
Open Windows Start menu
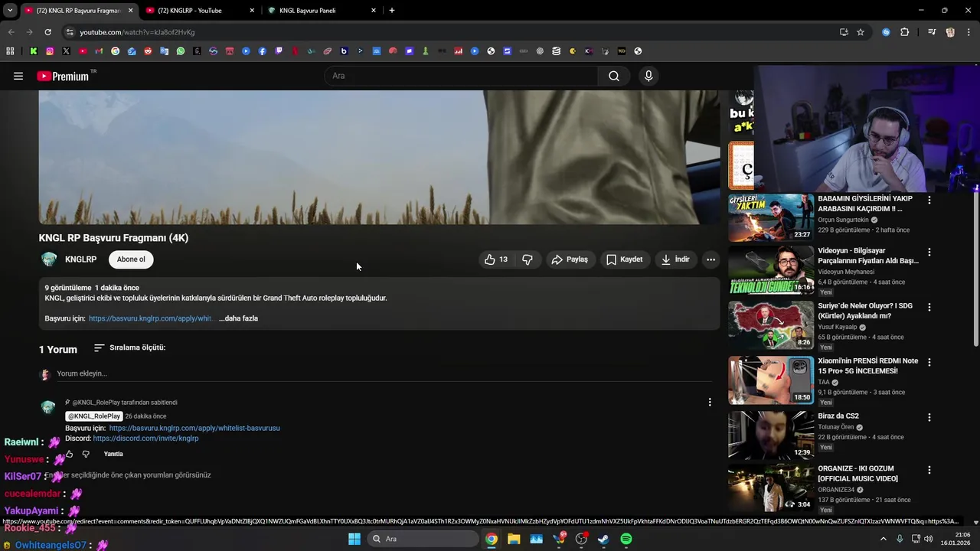[354, 539]
